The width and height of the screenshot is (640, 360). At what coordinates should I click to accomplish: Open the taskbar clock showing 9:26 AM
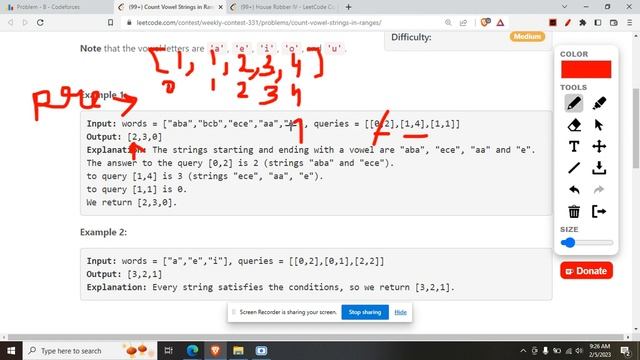(x=599, y=351)
